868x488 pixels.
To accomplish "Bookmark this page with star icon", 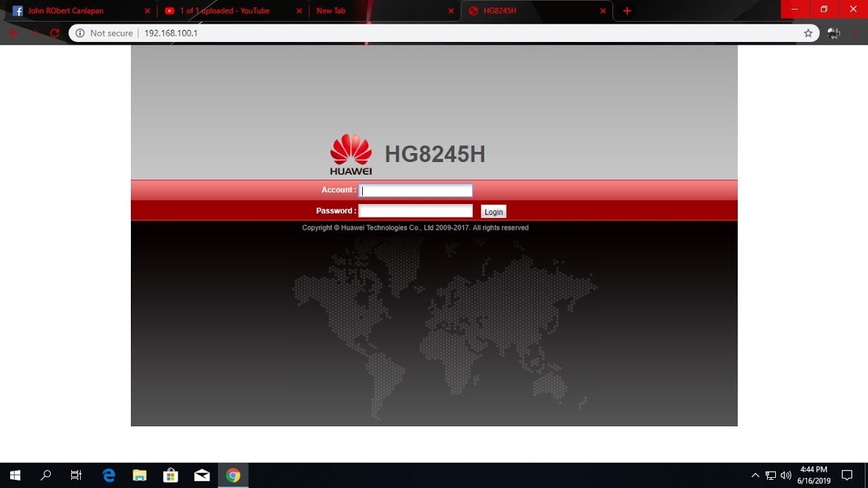I will [x=808, y=33].
